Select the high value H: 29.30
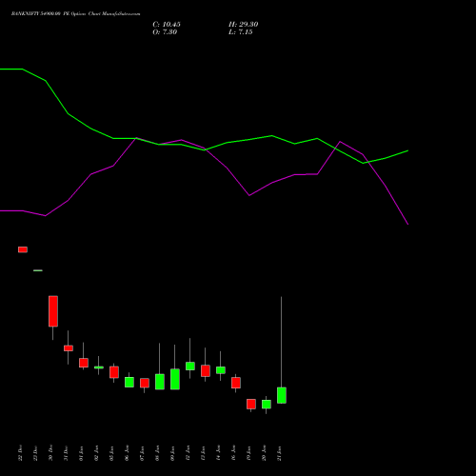476x476 pixels. coord(244,25)
